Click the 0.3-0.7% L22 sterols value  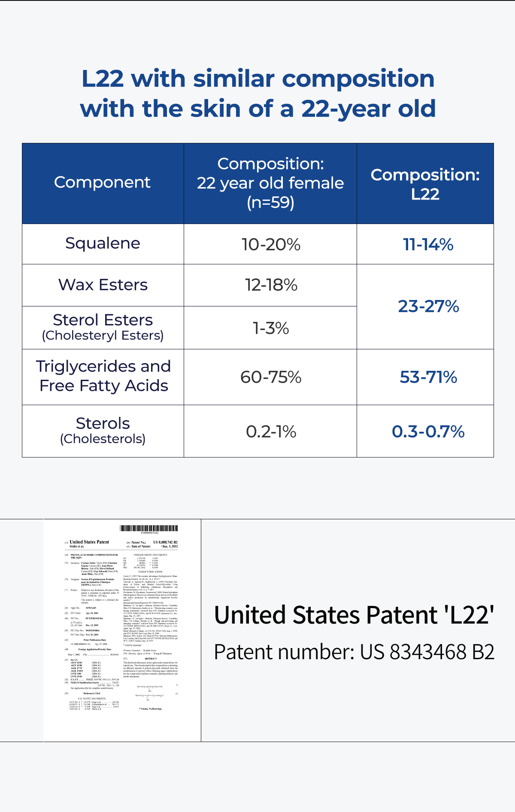pos(428,432)
